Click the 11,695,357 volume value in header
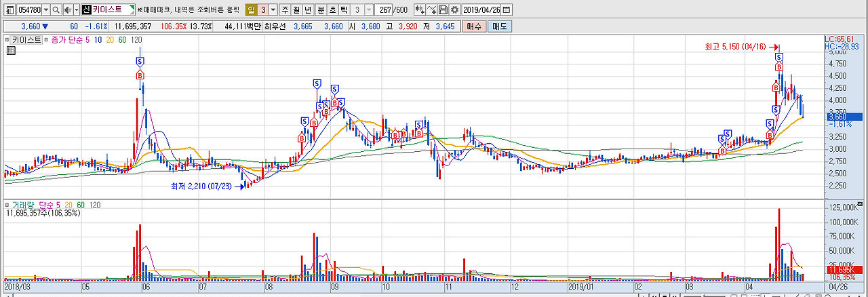868x297 pixels. tap(133, 26)
